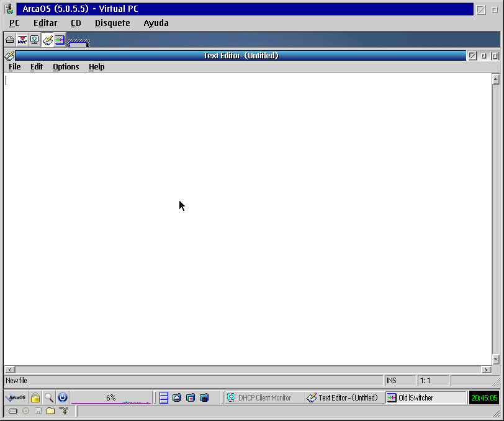This screenshot has height=421, width=504.
Task: Open the Text Editor title bar system menu icon
Action: click(9, 56)
